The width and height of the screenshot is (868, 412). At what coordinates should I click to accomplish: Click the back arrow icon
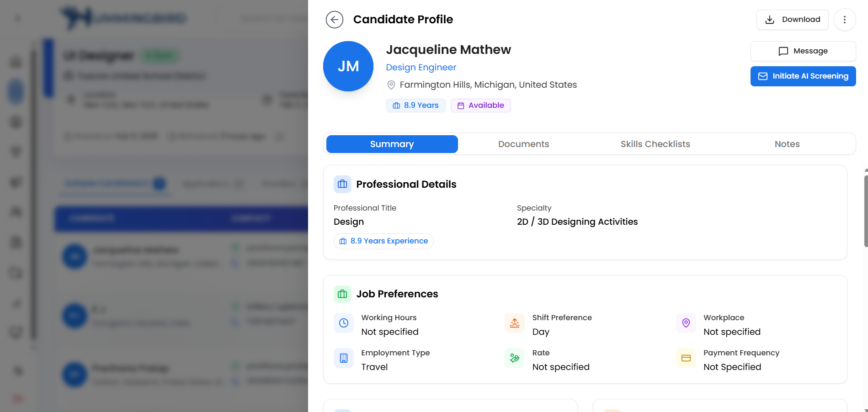[x=334, y=20]
